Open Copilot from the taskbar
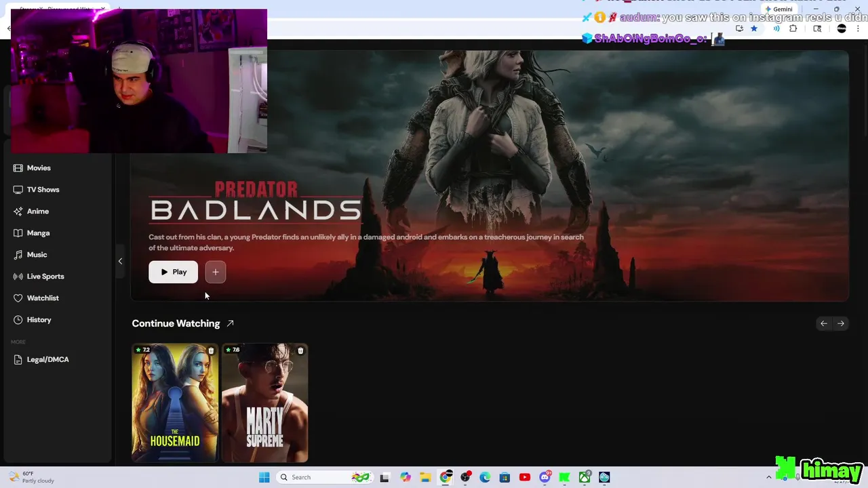Screen dimensions: 868x488 coord(406,477)
